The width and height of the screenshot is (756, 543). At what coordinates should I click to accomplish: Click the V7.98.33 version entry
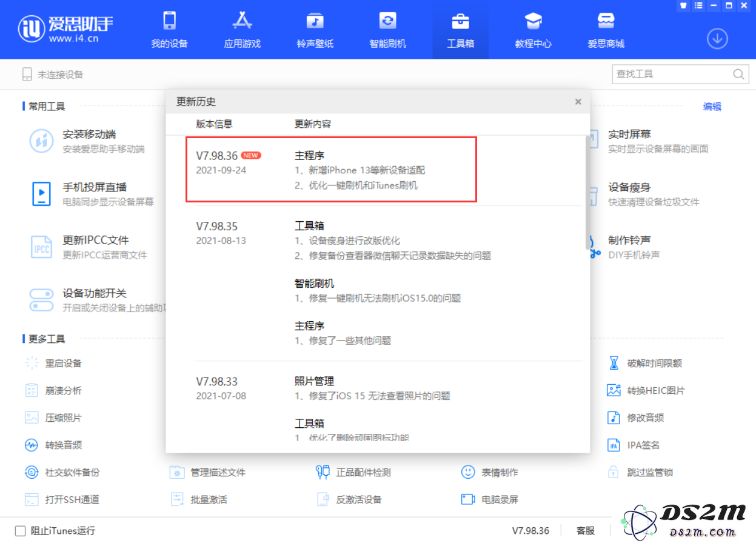click(216, 382)
